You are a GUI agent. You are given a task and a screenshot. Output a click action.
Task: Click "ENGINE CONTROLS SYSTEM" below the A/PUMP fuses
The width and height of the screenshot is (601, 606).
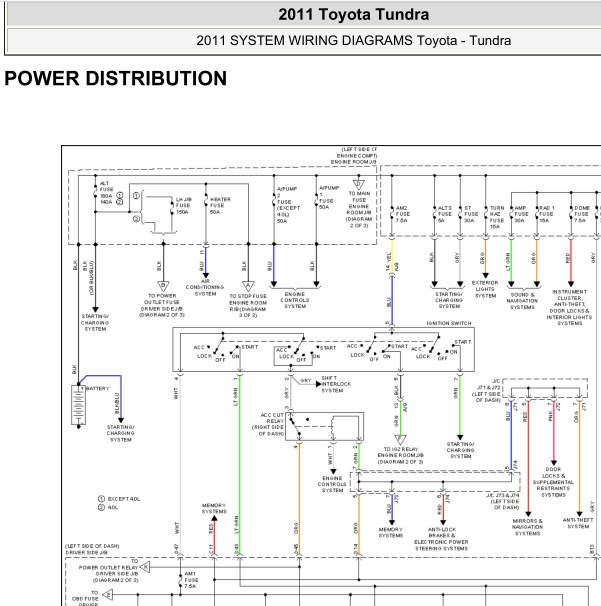[295, 300]
